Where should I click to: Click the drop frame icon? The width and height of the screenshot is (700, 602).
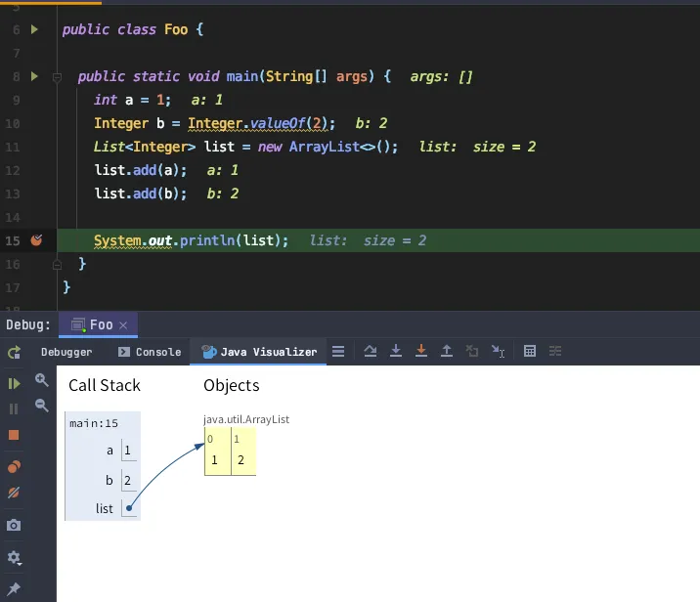(x=472, y=351)
